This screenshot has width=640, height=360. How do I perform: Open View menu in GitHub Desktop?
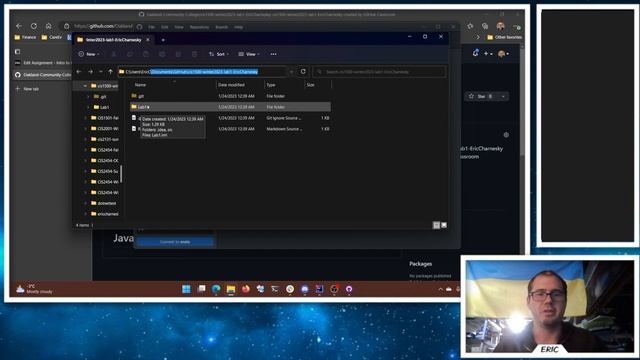tap(179, 27)
